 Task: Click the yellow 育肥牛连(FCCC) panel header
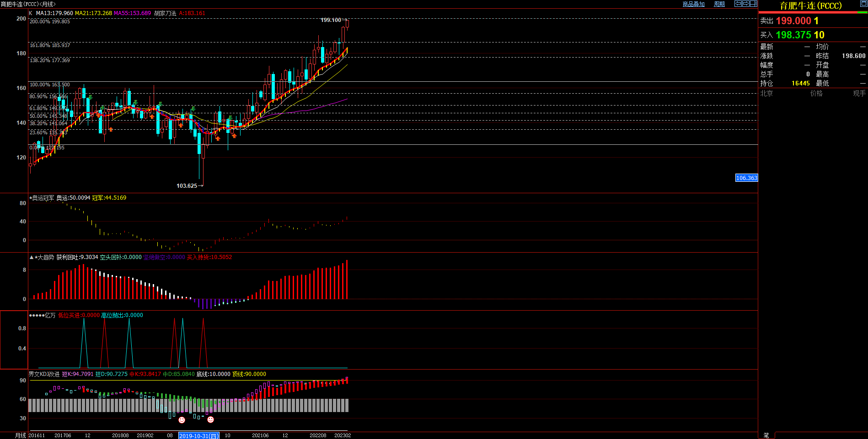pyautogui.click(x=810, y=5)
